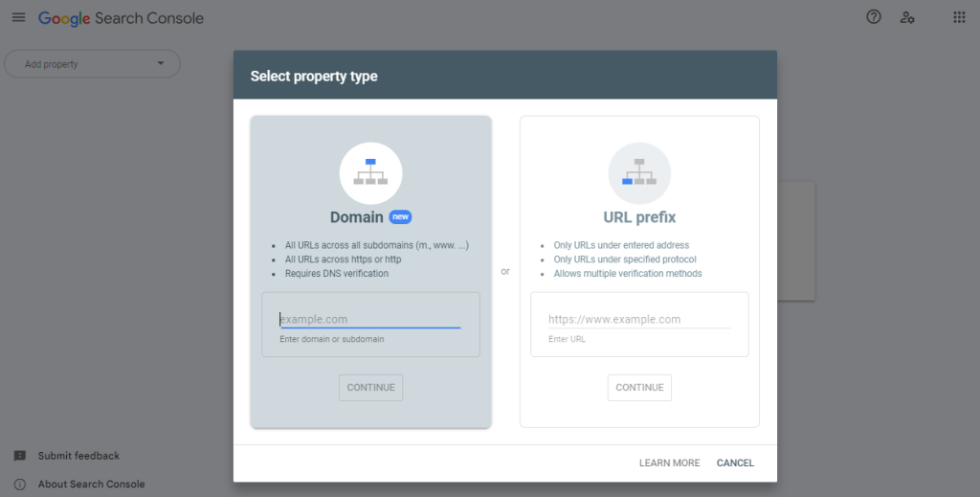Click CONTINUE under URL prefix

639,388
